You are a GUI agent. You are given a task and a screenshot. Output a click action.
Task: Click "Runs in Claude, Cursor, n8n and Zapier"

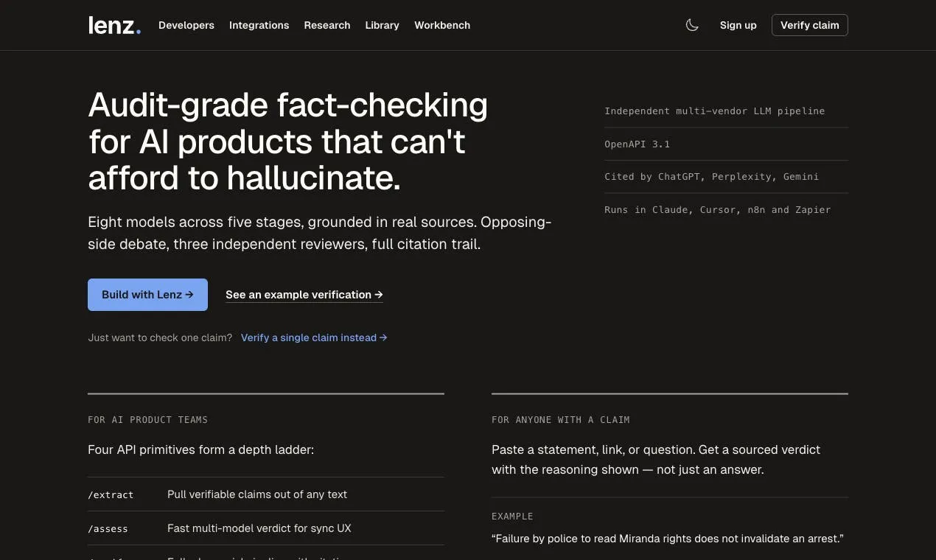coord(717,210)
